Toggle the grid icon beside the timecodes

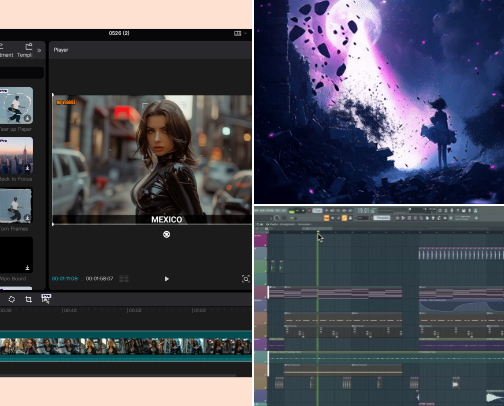point(124,279)
